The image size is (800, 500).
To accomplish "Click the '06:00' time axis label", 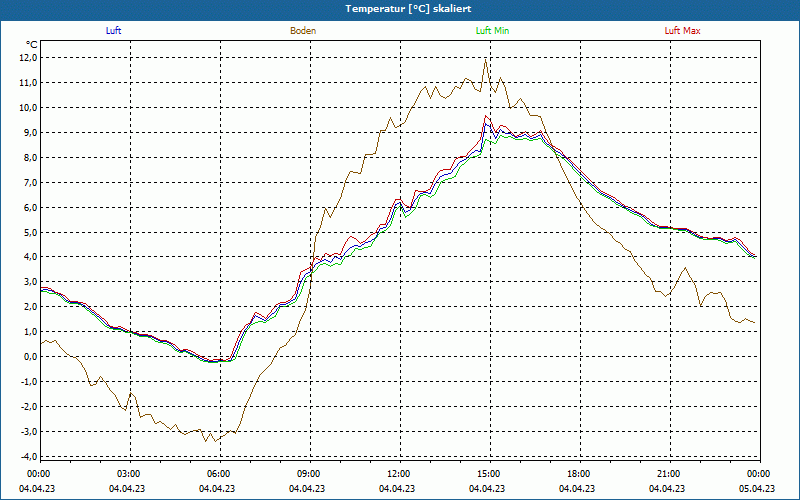I will (219, 474).
